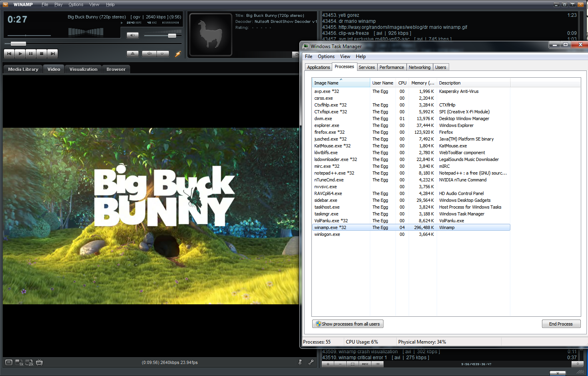Switch to Browser tab in Winamp
Image resolution: width=588 pixels, height=376 pixels.
(116, 69)
